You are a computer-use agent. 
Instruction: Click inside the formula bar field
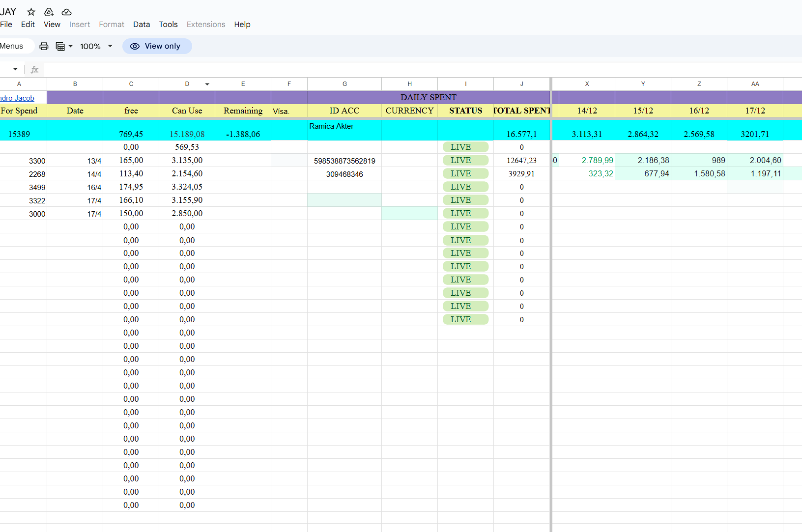pyautogui.click(x=423, y=70)
